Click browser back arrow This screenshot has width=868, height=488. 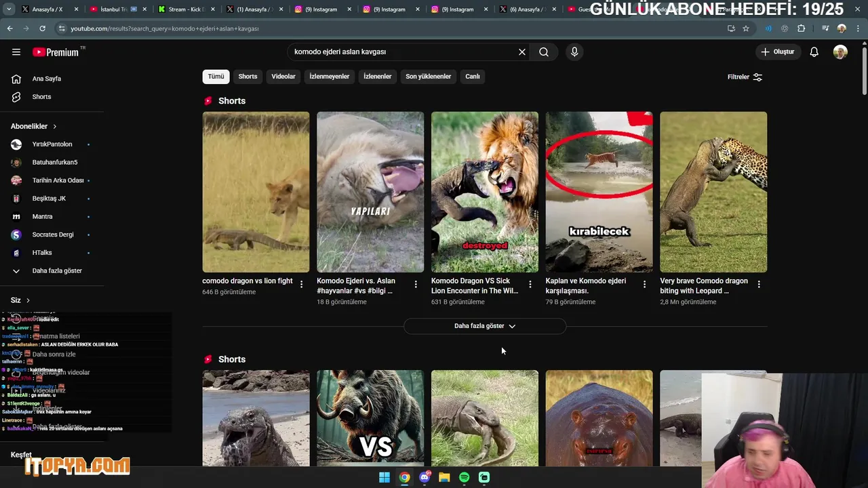click(x=9, y=28)
